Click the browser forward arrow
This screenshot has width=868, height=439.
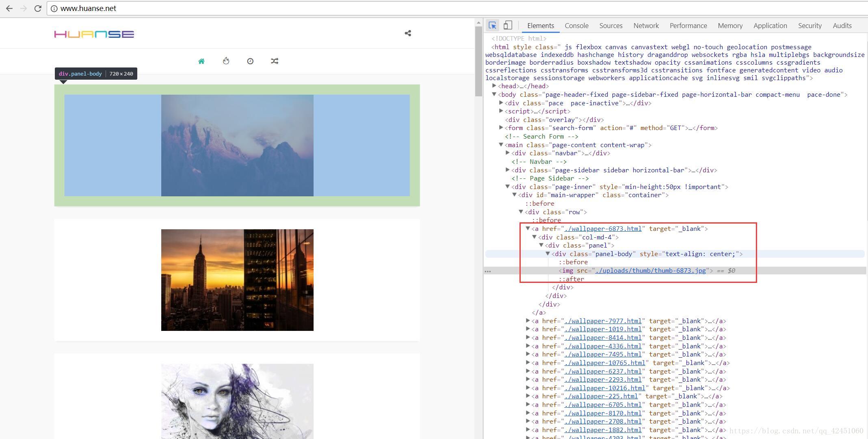24,8
